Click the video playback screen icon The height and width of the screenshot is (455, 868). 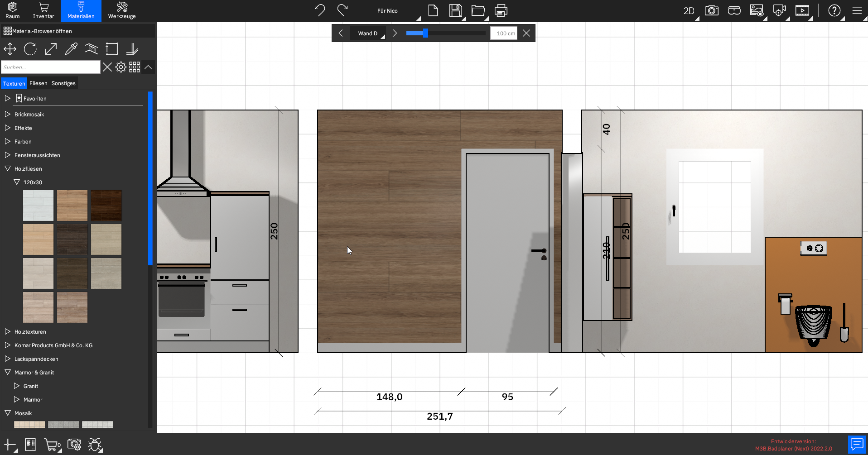point(802,10)
